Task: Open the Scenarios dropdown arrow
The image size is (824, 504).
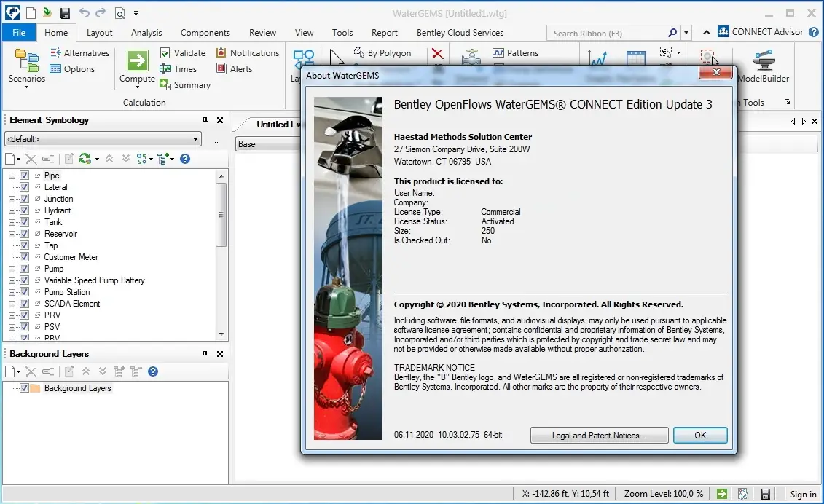Action: (x=27, y=87)
